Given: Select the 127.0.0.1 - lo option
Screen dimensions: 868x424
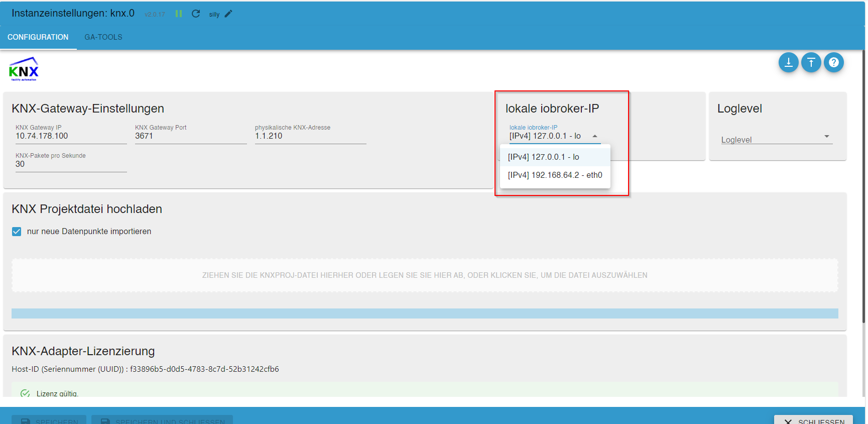Looking at the screenshot, I should coord(555,157).
